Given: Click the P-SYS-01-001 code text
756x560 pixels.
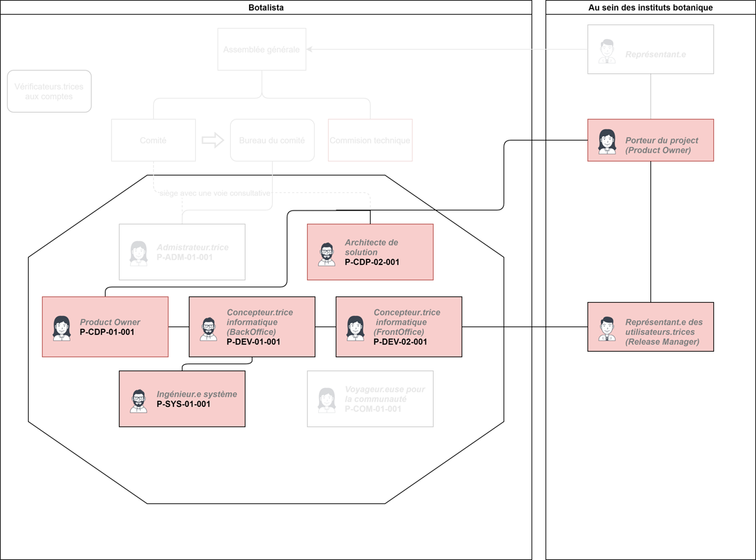Looking at the screenshot, I should (184, 404).
